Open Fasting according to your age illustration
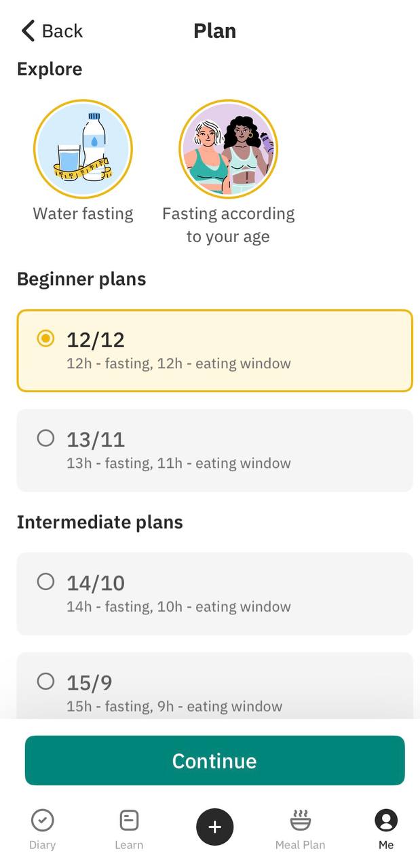Viewport: 420px width, 868px height. click(x=229, y=149)
